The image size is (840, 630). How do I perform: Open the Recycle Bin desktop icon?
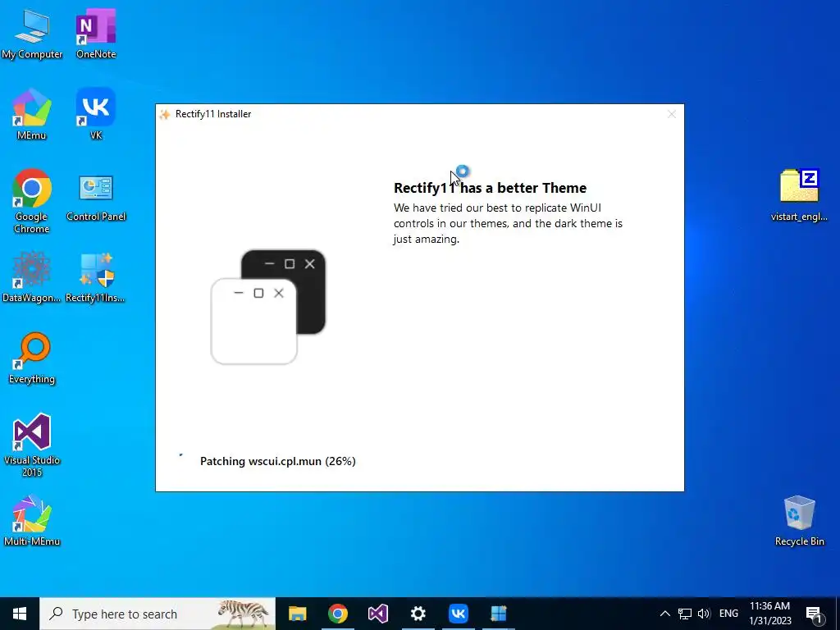[799, 521]
